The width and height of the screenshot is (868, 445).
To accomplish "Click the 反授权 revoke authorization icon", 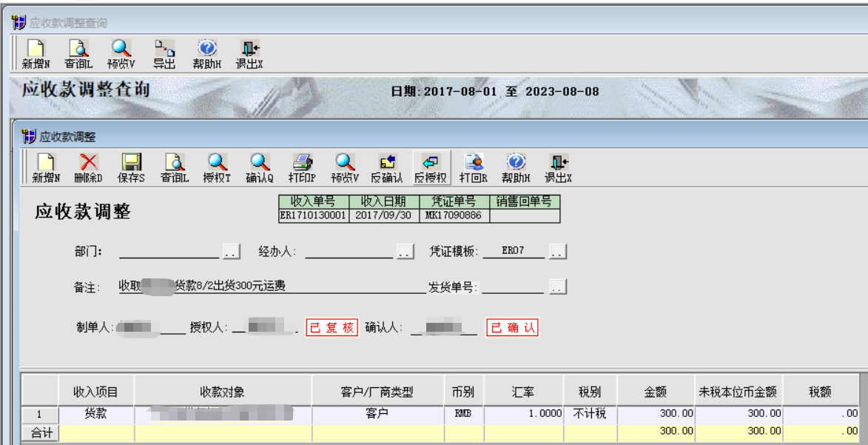I will tap(431, 169).
